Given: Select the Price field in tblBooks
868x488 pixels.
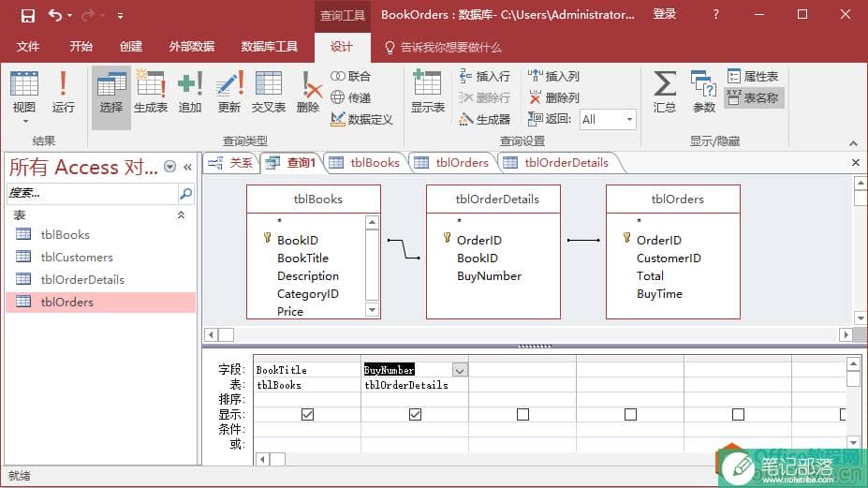Looking at the screenshot, I should pos(290,311).
